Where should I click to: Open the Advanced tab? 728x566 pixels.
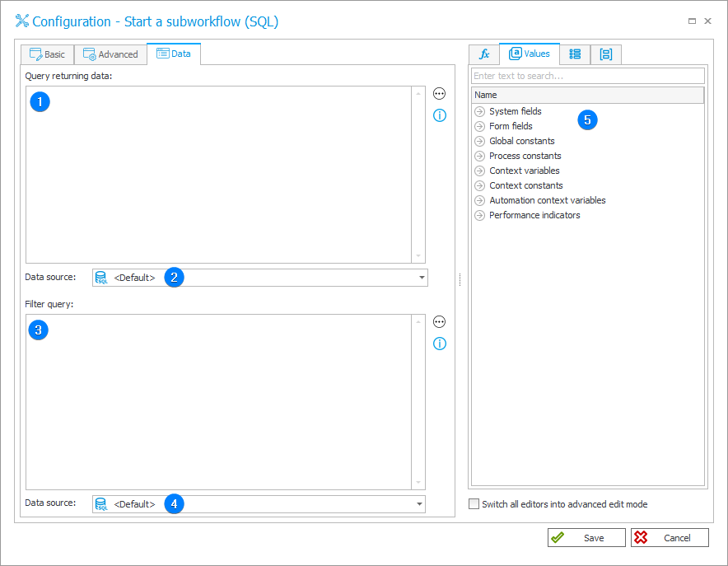pos(110,54)
